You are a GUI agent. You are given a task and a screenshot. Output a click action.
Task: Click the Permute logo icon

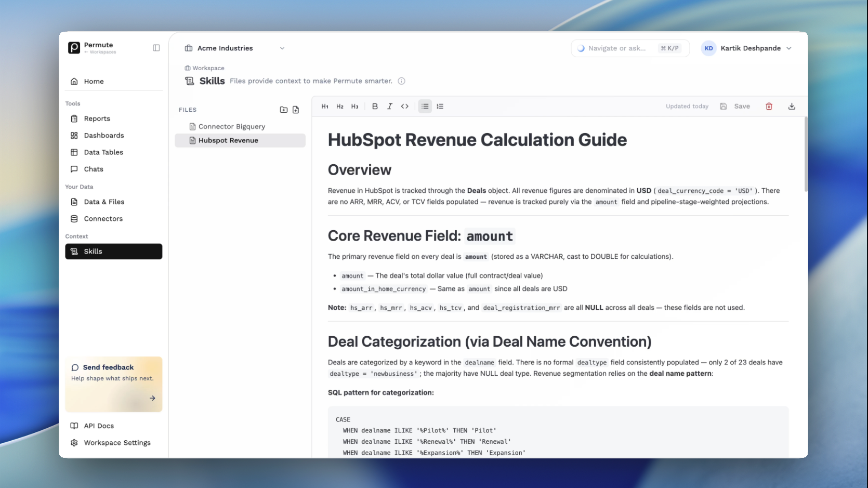tap(74, 48)
